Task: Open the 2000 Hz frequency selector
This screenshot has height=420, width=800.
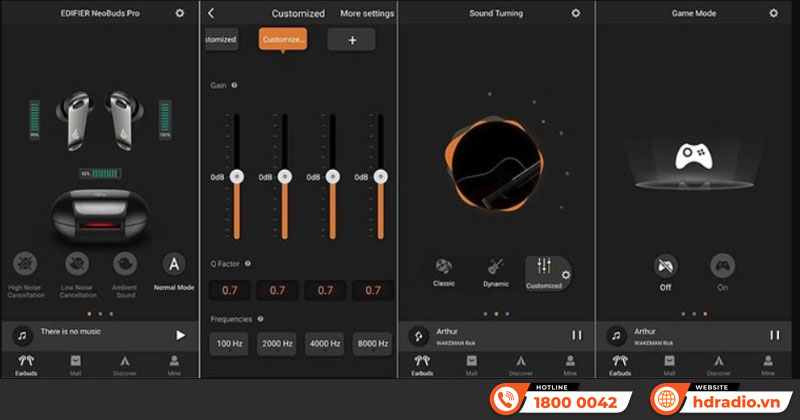Action: coord(277,344)
